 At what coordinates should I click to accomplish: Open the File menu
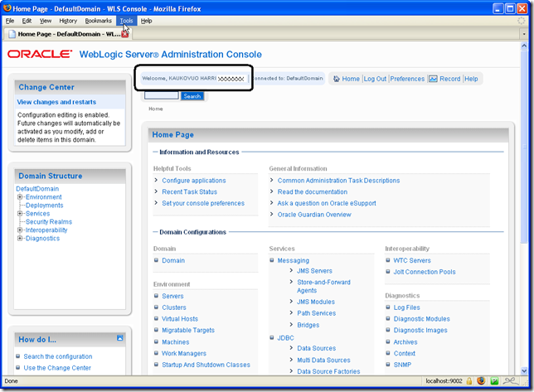[x=10, y=21]
